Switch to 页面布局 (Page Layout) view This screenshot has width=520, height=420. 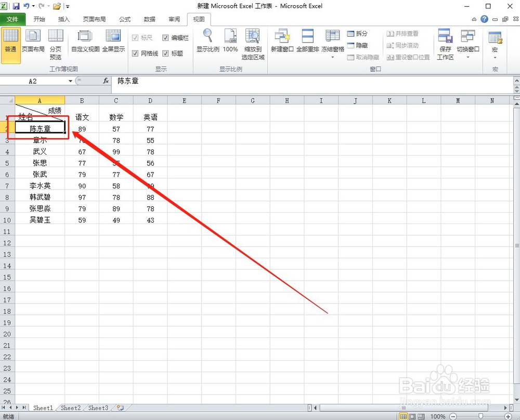pyautogui.click(x=32, y=42)
